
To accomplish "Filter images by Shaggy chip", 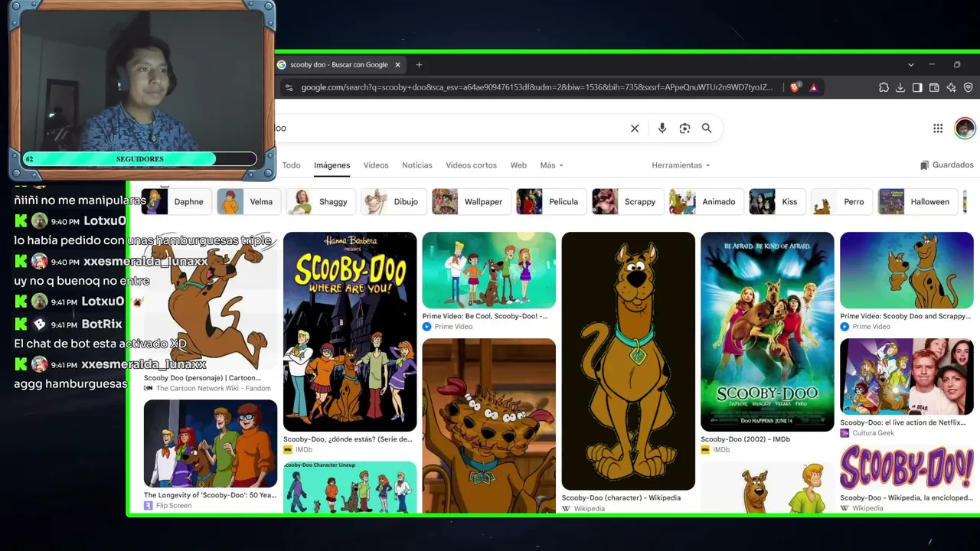I will [x=321, y=202].
